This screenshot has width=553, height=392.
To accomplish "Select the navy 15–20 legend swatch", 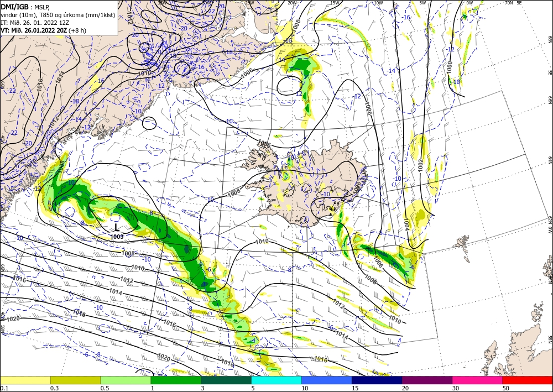I will tap(377, 380).
